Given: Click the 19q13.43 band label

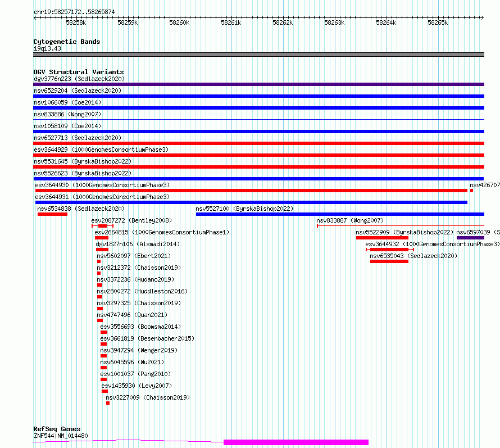Looking at the screenshot, I should [47, 48].
